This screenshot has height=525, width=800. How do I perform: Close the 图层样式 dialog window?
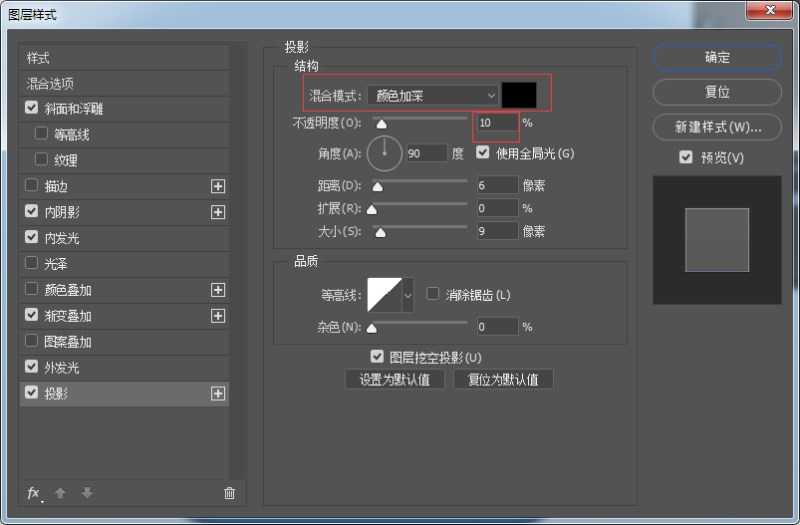point(770,10)
